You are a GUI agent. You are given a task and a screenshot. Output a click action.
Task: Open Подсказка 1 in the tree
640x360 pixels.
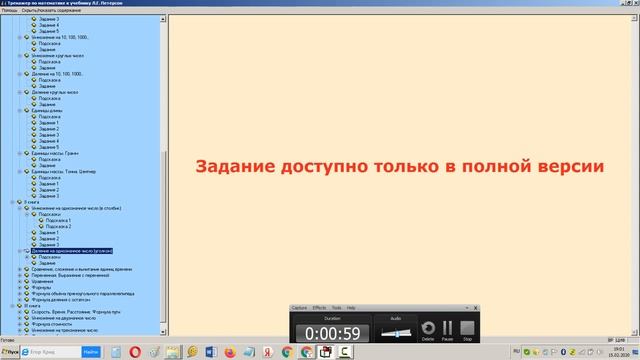click(x=58, y=220)
